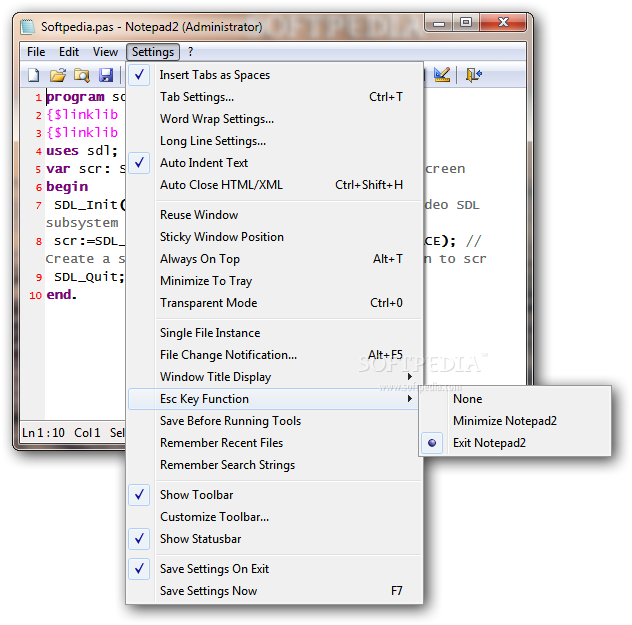The height and width of the screenshot is (625, 632).
Task: Open the ? help menu
Action: coord(190,52)
